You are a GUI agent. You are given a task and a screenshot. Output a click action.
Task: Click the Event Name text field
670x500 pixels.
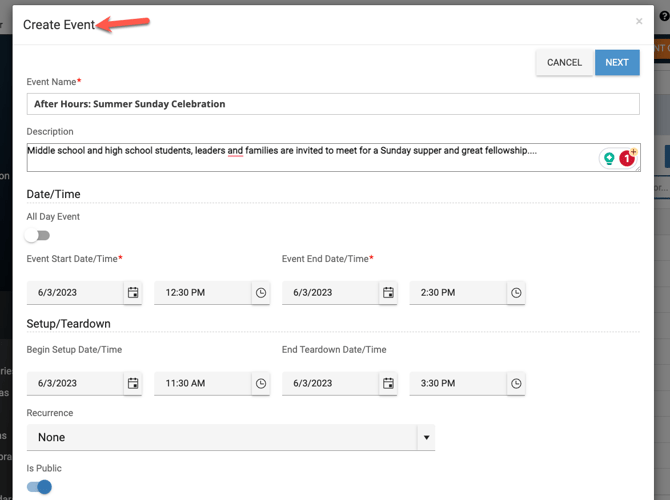[332, 104]
